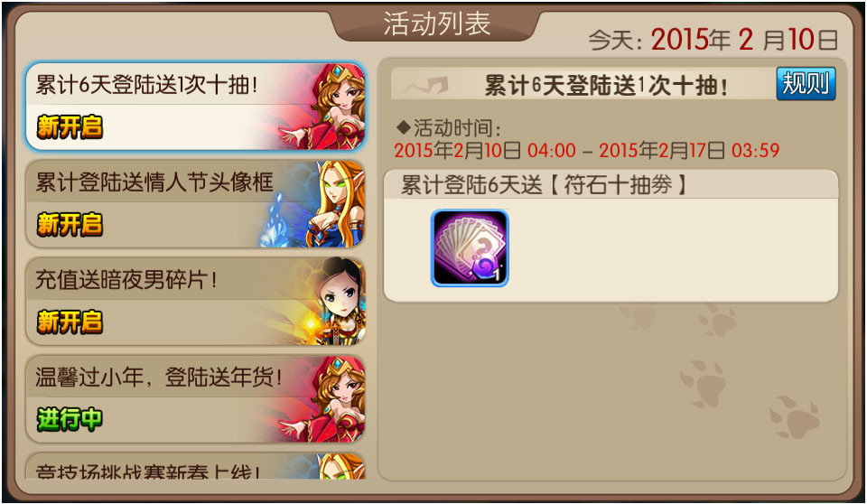Click the 活动列表 title banner
The image size is (867, 504).
pos(436,23)
